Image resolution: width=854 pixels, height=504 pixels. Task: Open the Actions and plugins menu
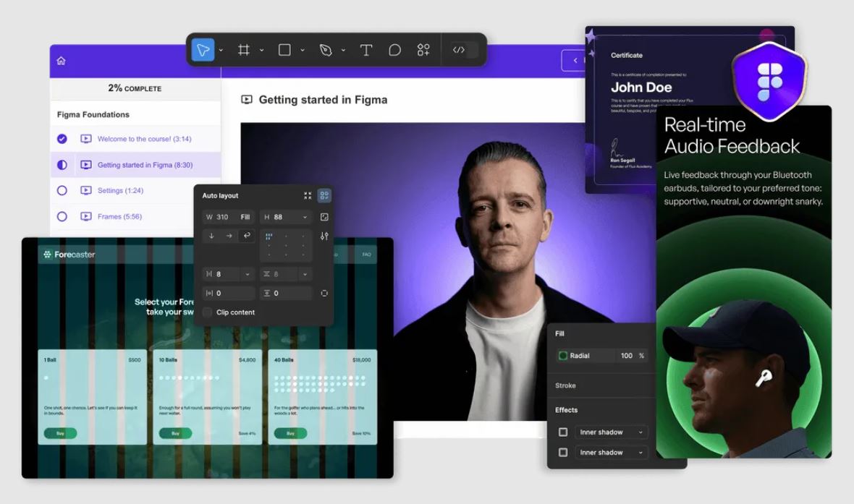(423, 49)
